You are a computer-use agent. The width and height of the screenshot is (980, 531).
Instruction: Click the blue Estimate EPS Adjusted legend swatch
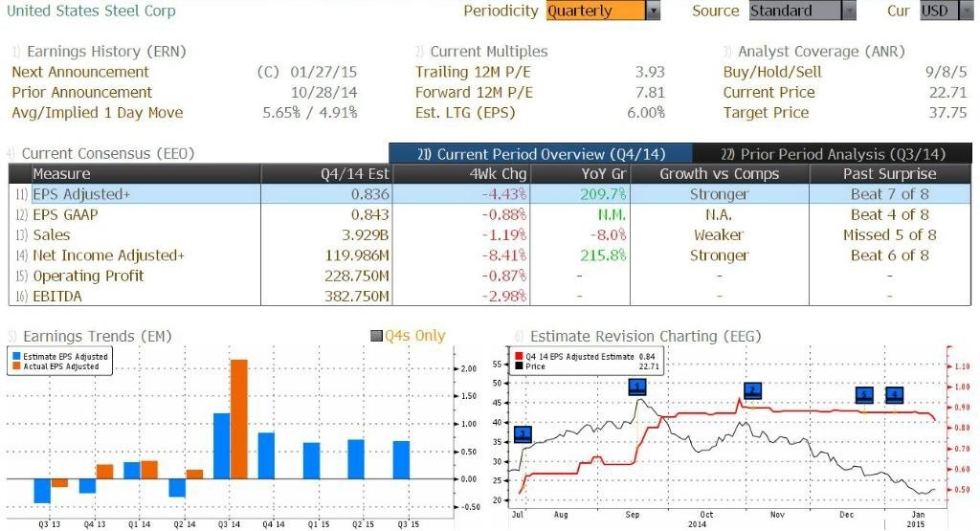pos(16,356)
